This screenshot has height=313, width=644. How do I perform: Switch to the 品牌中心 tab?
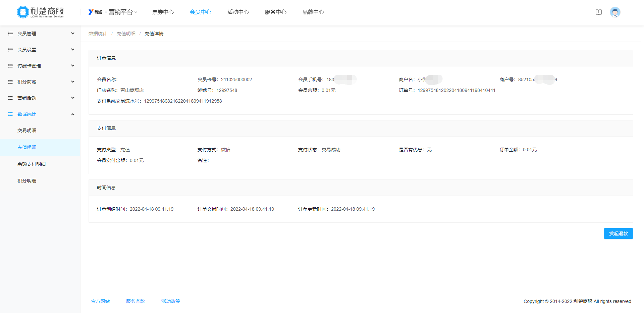313,12
